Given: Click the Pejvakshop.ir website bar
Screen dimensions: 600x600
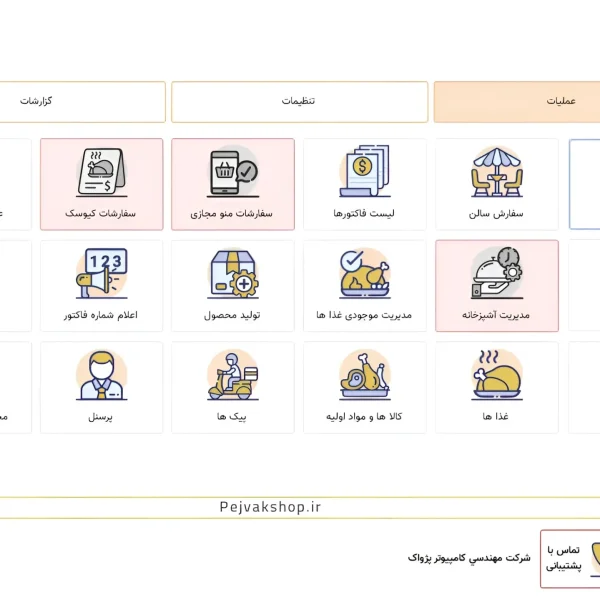Looking at the screenshot, I should click(300, 507).
